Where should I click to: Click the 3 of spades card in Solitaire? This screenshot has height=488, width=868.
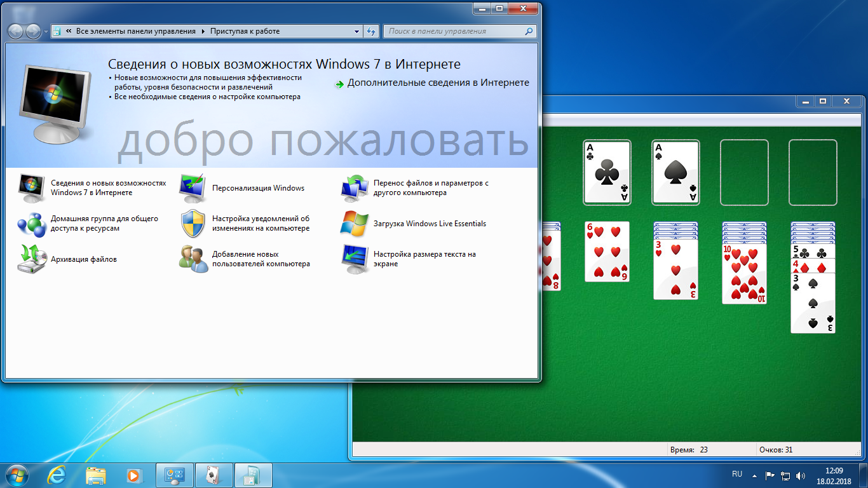coord(813,302)
